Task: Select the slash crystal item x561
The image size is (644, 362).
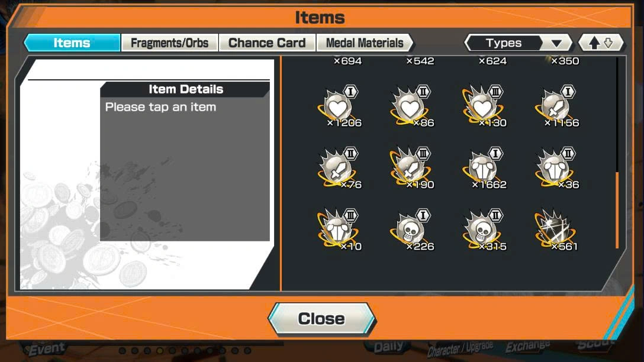Action: [x=556, y=230]
